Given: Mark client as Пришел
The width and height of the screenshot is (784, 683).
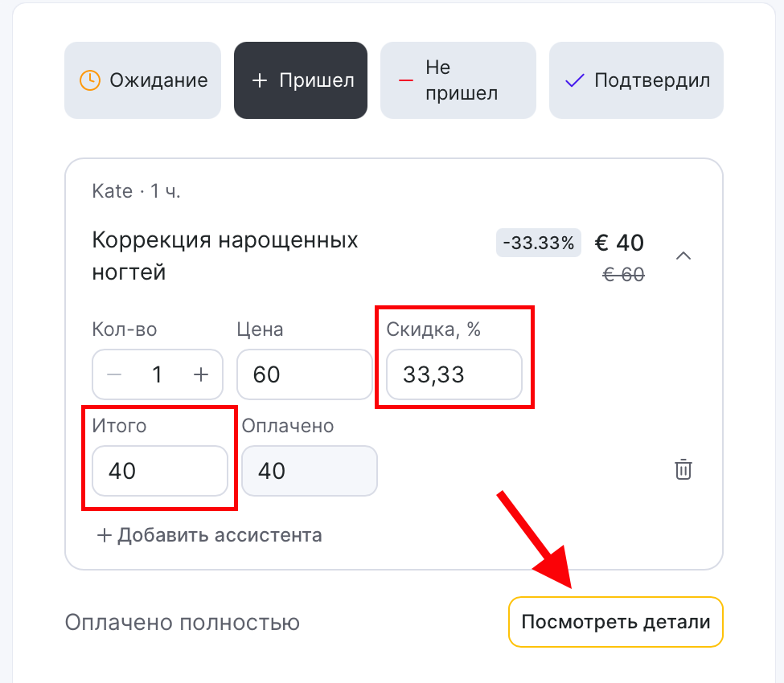Looking at the screenshot, I should click(x=301, y=80).
